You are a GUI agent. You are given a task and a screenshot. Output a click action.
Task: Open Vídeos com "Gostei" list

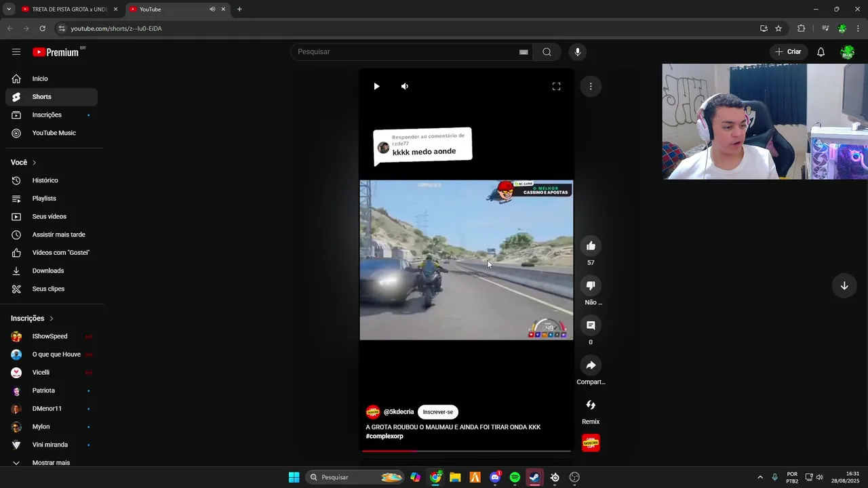pos(52,253)
